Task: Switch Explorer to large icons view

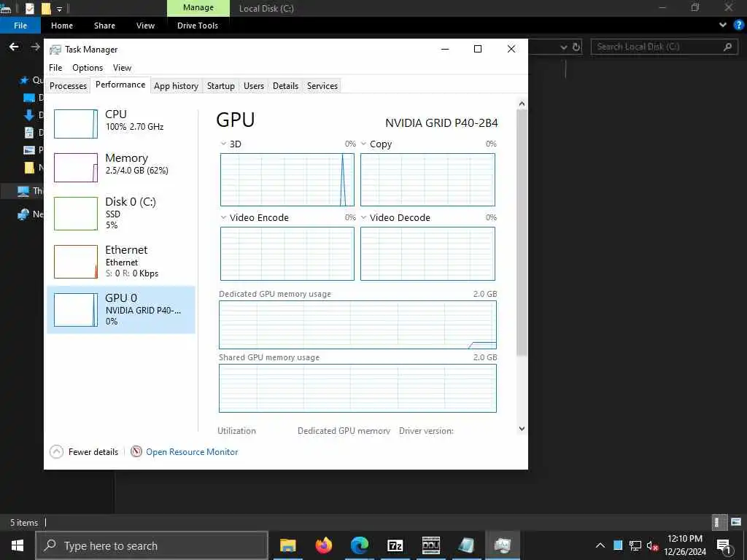Action: (x=736, y=522)
